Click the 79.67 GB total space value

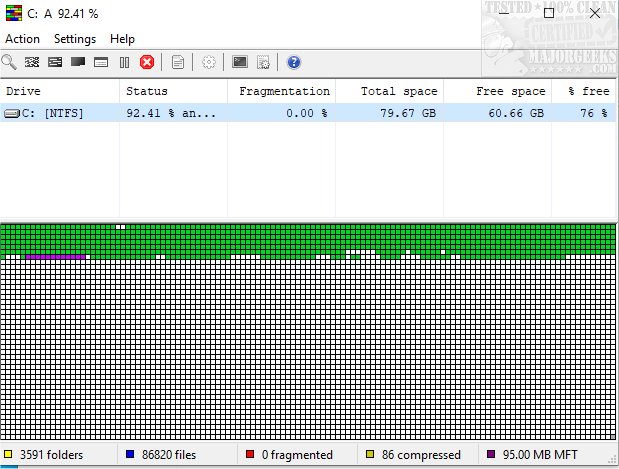(x=408, y=114)
